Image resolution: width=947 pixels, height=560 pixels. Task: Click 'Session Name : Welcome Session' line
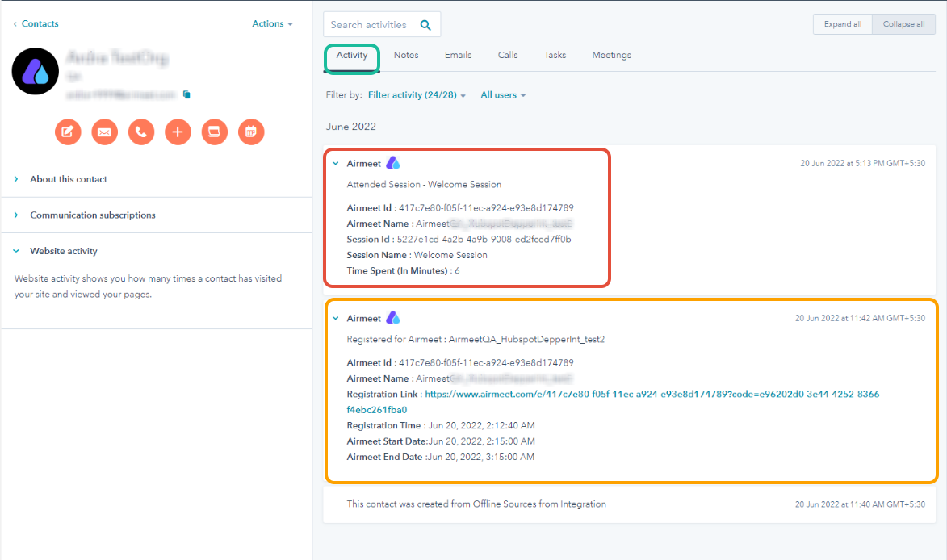point(417,255)
